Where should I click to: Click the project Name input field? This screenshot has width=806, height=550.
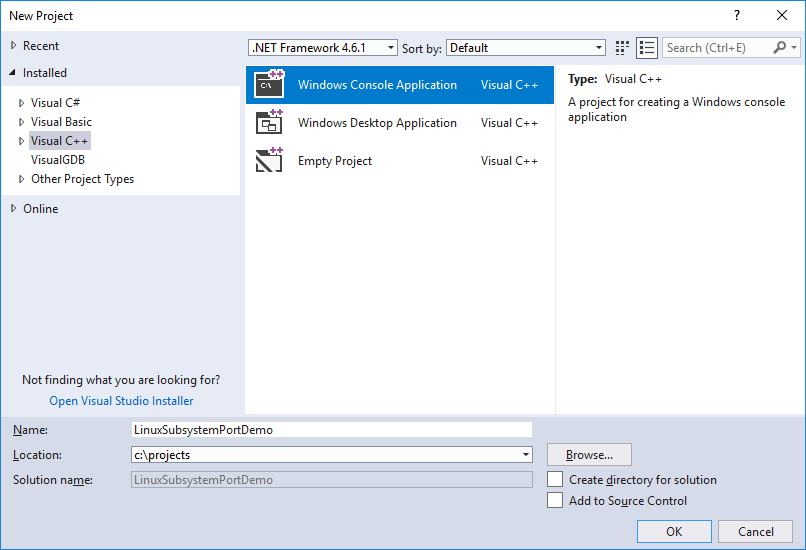(332, 430)
